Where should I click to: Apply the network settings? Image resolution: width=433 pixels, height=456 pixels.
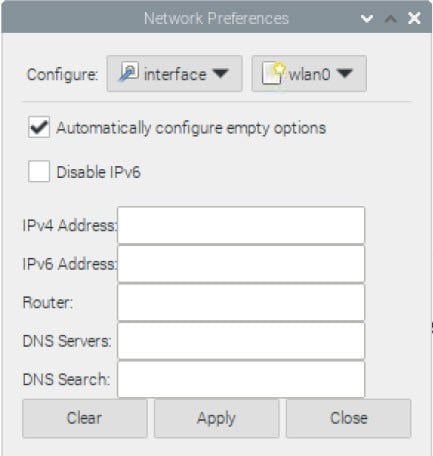pos(216,418)
